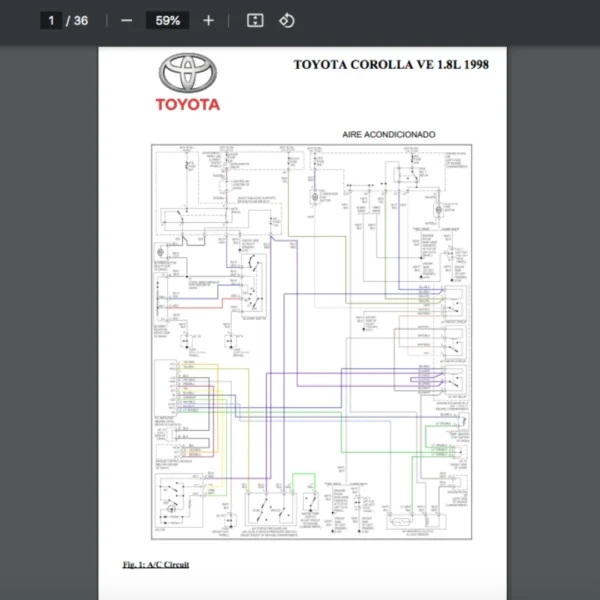Viewport: 600px width, 600px height.
Task: Click the 'TOYOTA COROLLA VE 1.8L 1998' title
Action: click(x=390, y=65)
